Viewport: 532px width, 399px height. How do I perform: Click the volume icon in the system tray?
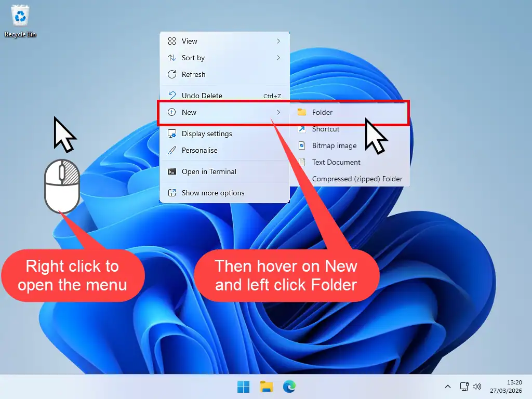(477, 387)
